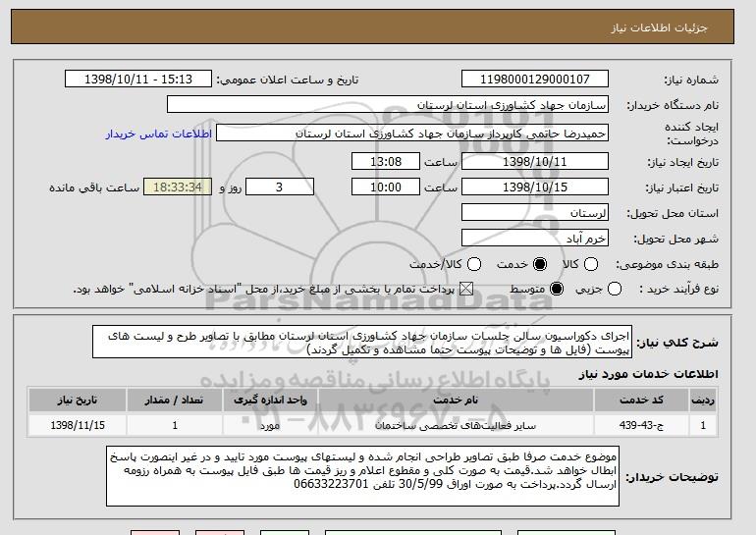Click the تعداد / مقدار column header
The height and width of the screenshot is (535, 756).
(x=174, y=401)
